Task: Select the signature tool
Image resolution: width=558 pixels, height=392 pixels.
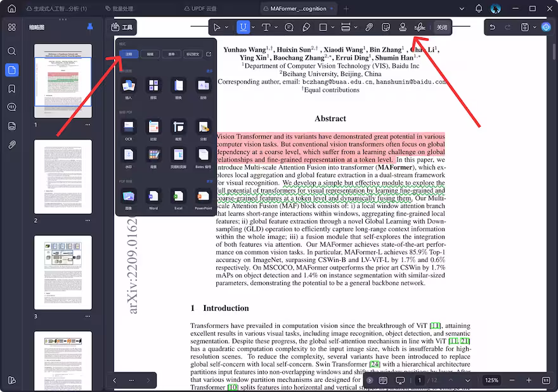Action: tap(419, 27)
